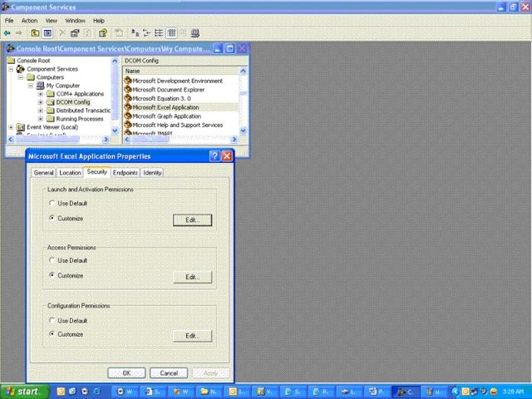The image size is (532, 399).
Task: Select Console Root in the tree
Action: (33, 61)
